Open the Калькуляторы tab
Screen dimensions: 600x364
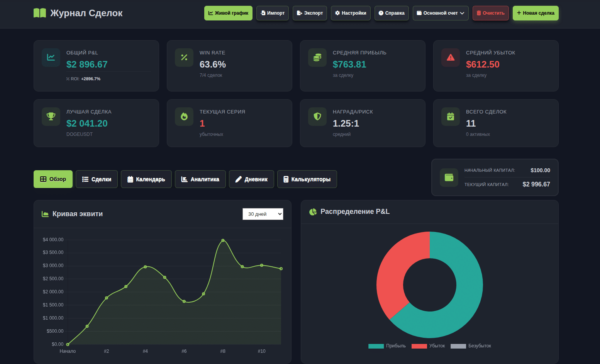[307, 179]
